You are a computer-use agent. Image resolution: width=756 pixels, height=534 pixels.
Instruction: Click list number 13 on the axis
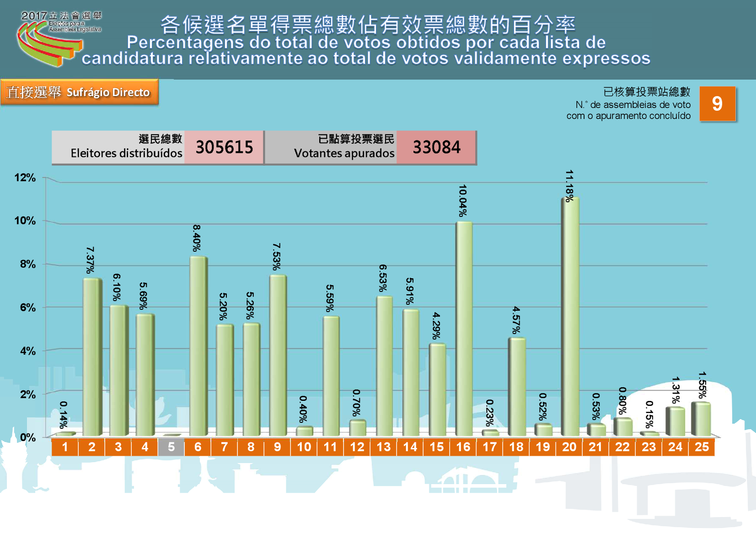point(383,447)
